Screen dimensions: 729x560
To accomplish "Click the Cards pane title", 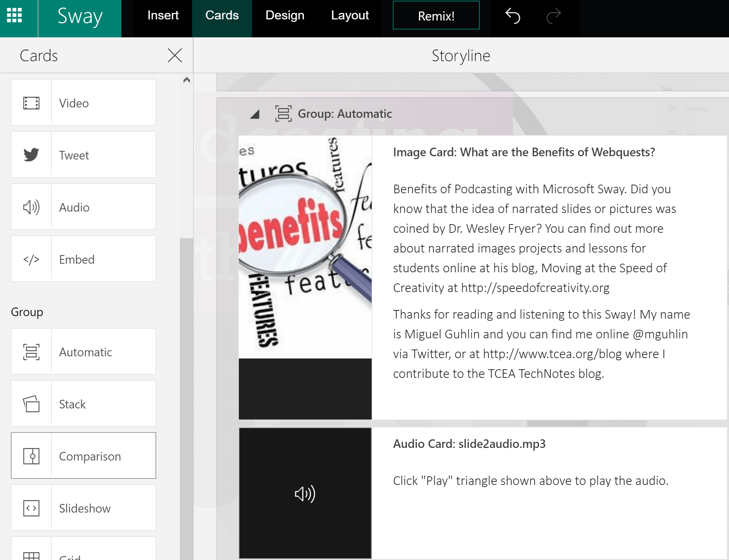I will tap(39, 56).
